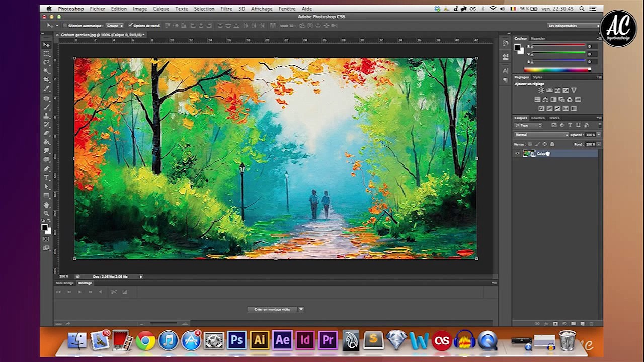Add a Brightness/Contrast adjustment
644x362 pixels.
click(x=541, y=90)
